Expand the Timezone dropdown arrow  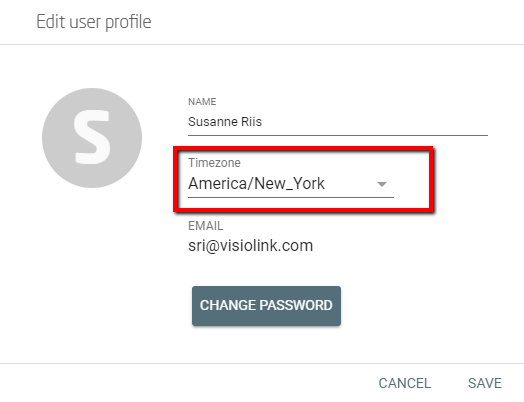(x=382, y=184)
